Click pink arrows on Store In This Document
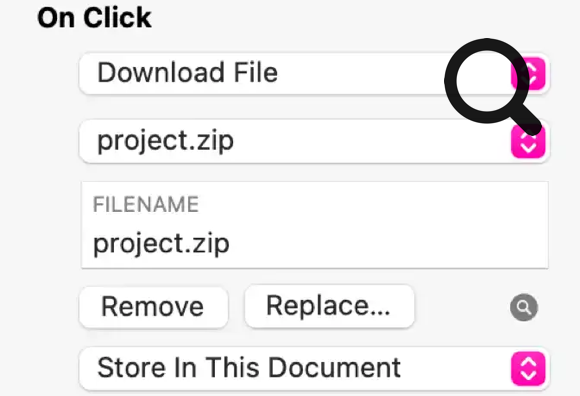580x396 pixels. (x=528, y=369)
